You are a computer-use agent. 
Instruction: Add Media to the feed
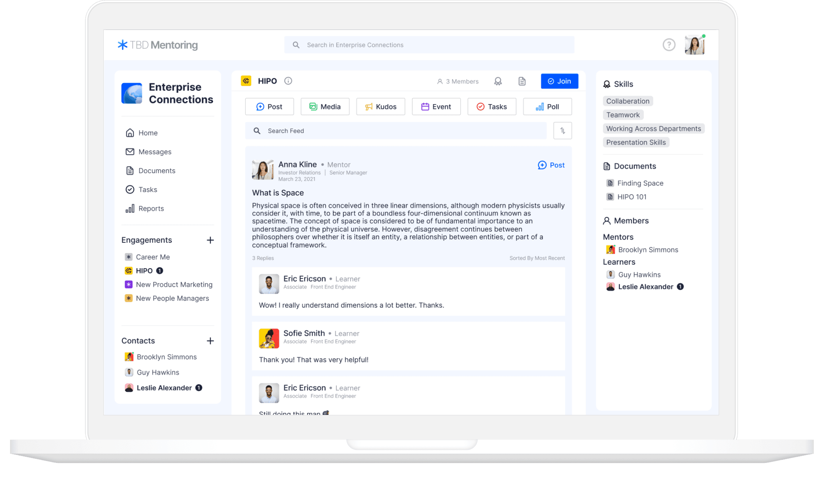point(325,106)
